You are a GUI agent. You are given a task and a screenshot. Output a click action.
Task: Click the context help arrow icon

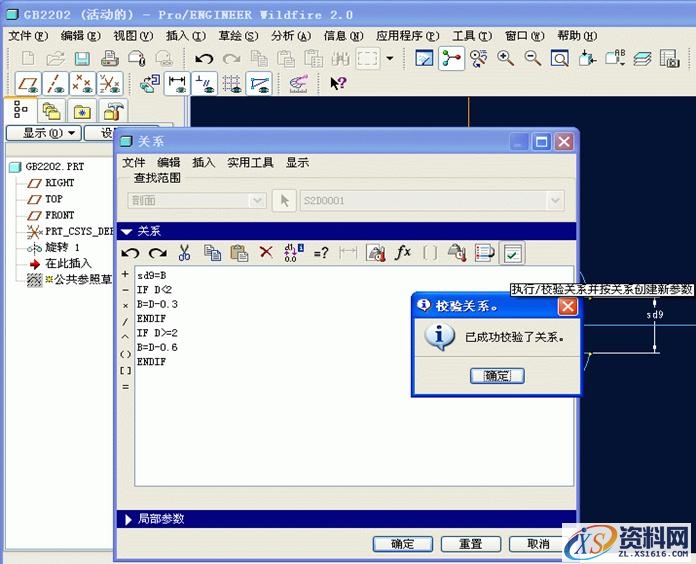pyautogui.click(x=338, y=84)
